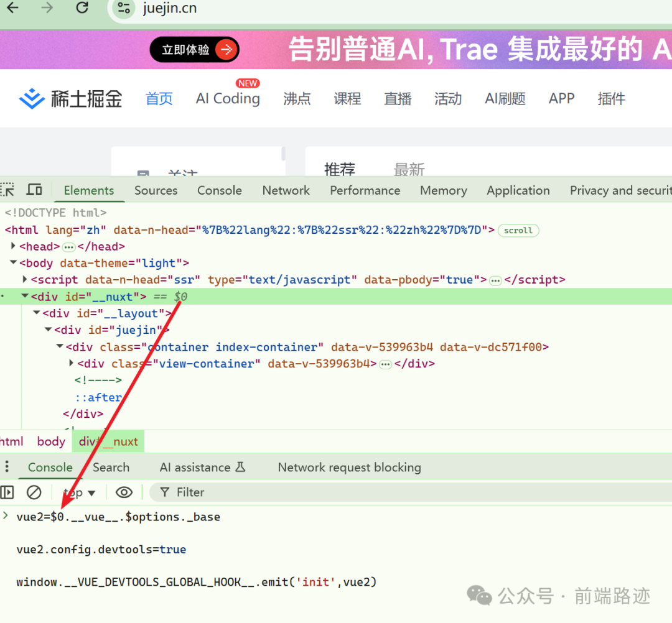672x623 pixels.
Task: Select the Network DevTools tab
Action: (x=286, y=190)
